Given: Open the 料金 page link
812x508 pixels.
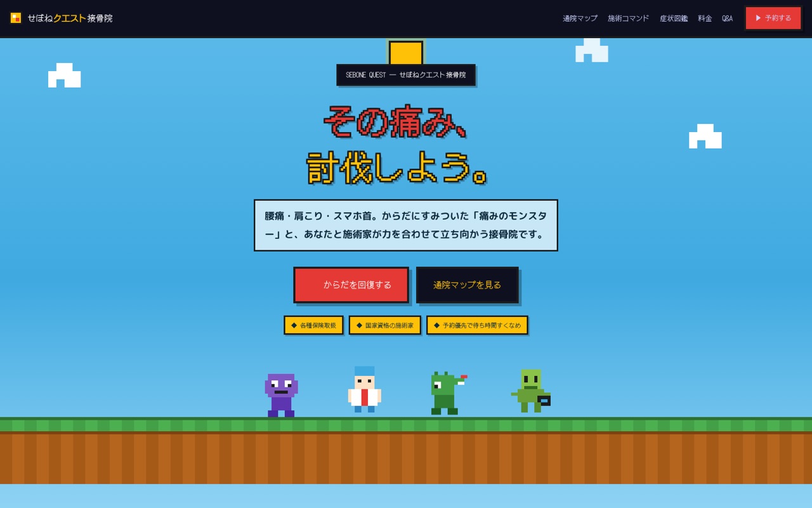Looking at the screenshot, I should (705, 18).
